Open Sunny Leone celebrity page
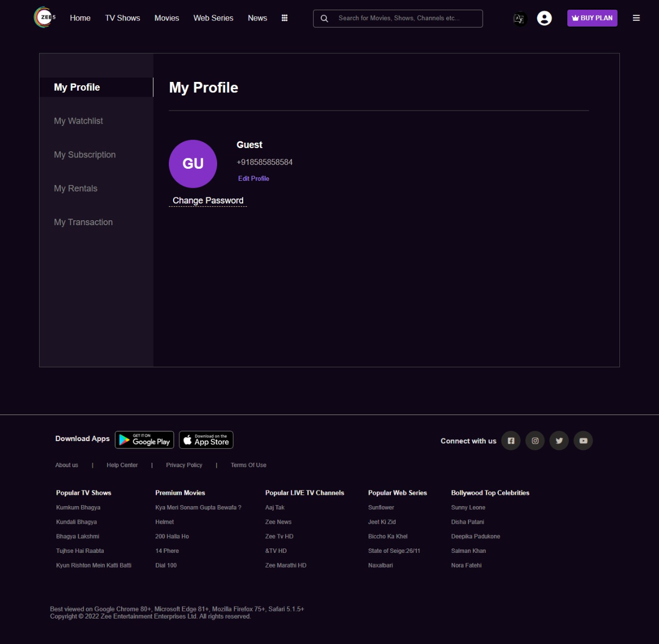 (x=468, y=507)
